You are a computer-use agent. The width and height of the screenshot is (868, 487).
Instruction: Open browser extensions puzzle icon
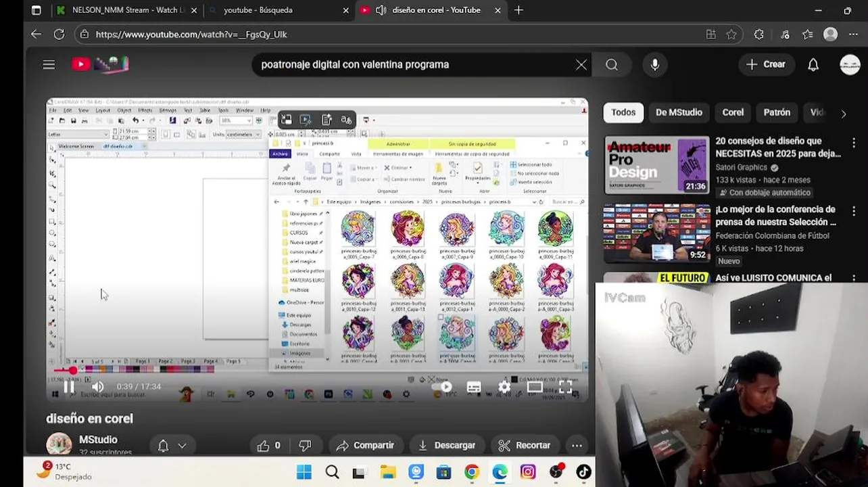pos(758,34)
